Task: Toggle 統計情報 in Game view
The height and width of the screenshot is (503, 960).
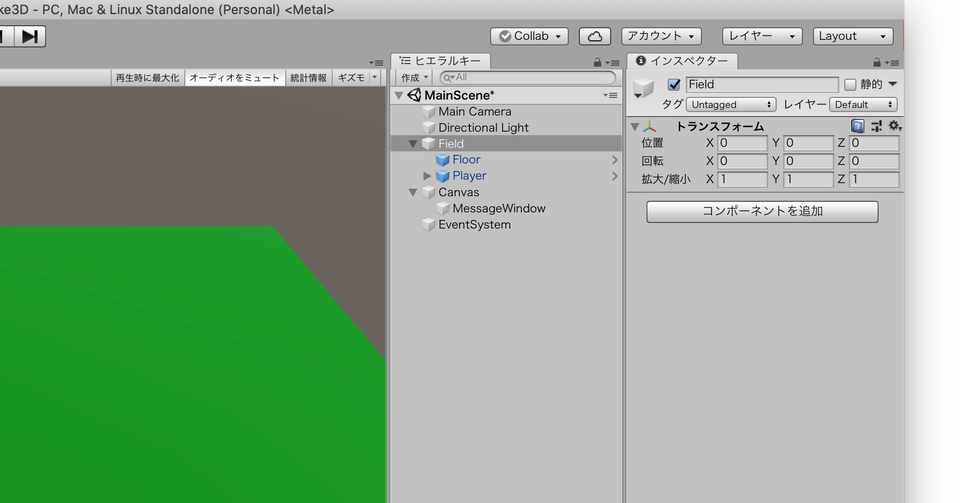Action: point(308,78)
